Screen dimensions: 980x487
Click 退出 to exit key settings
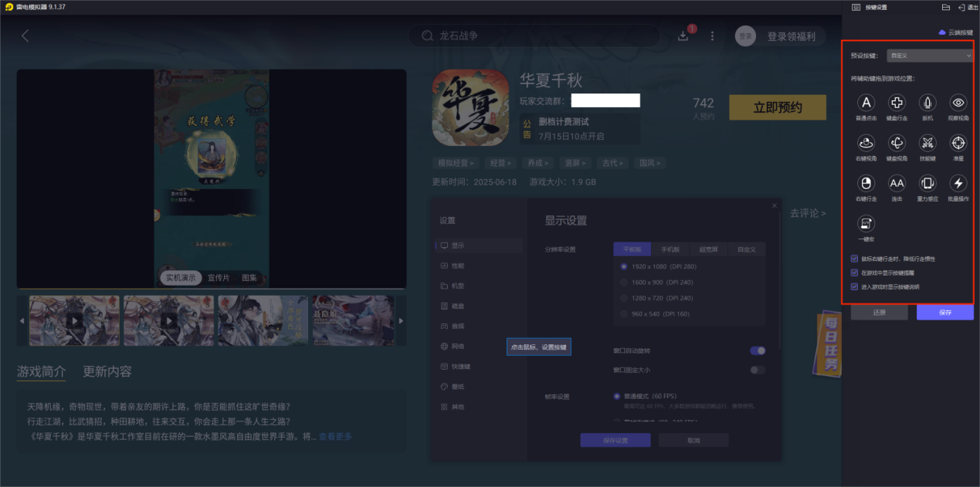click(x=968, y=7)
